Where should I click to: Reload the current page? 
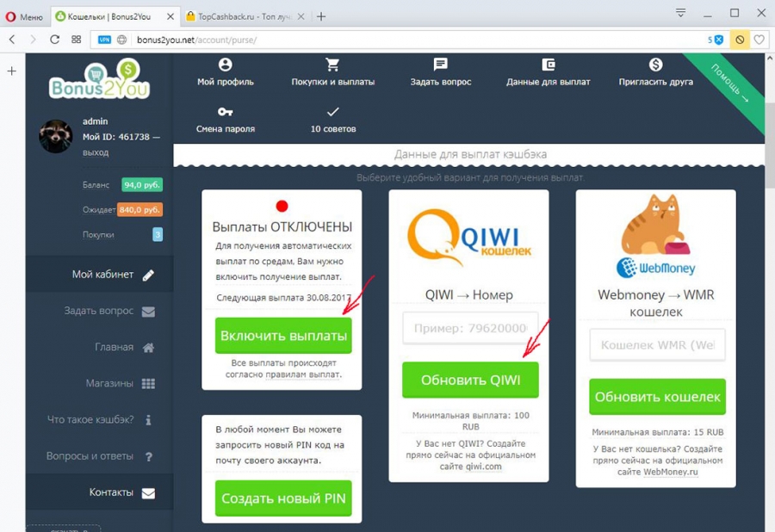54,40
